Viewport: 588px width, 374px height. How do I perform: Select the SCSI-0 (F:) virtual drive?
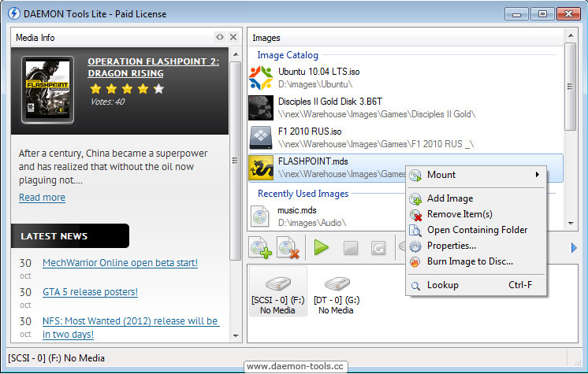pyautogui.click(x=278, y=291)
